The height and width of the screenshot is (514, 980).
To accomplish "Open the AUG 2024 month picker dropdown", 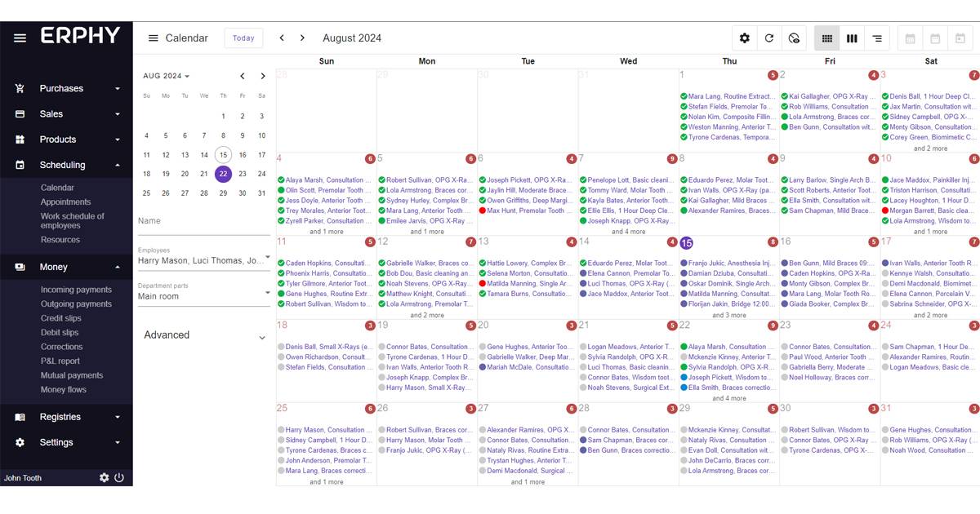I will 166,76.
